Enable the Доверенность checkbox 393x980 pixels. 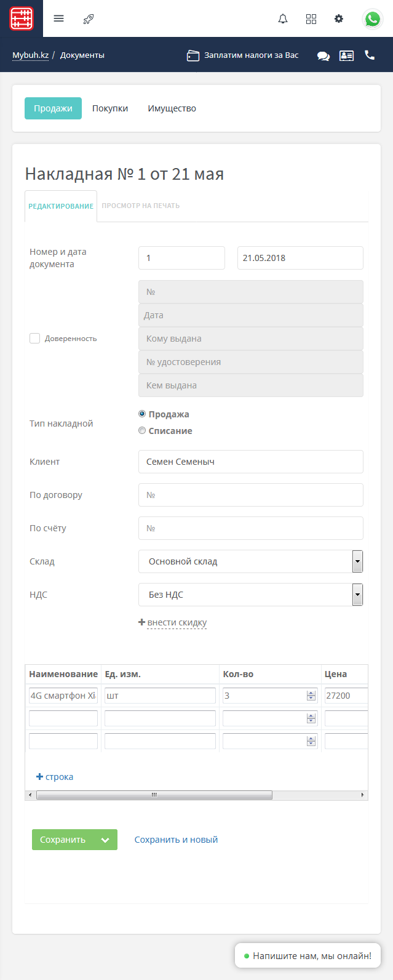tap(35, 338)
